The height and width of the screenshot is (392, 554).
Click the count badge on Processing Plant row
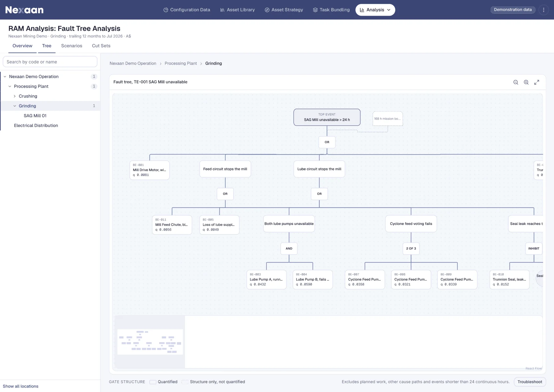click(94, 86)
